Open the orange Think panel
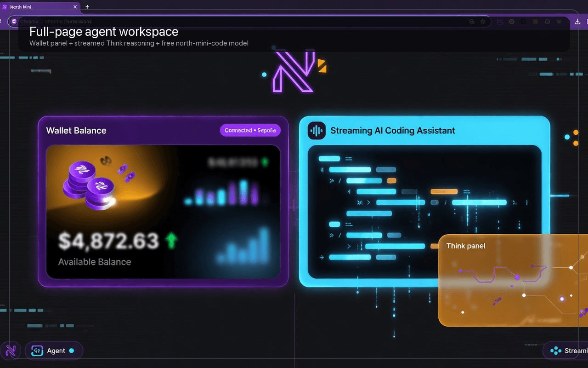 513,280
